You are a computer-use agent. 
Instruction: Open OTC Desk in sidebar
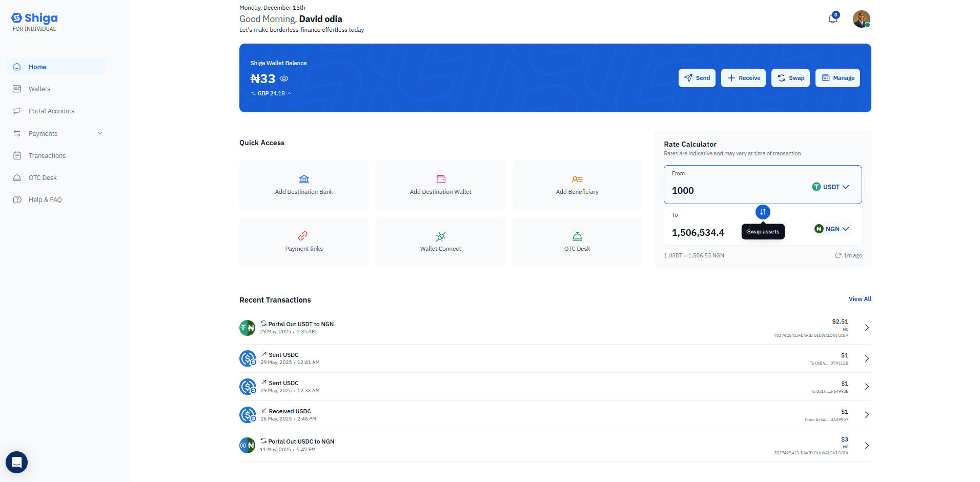(56, 177)
